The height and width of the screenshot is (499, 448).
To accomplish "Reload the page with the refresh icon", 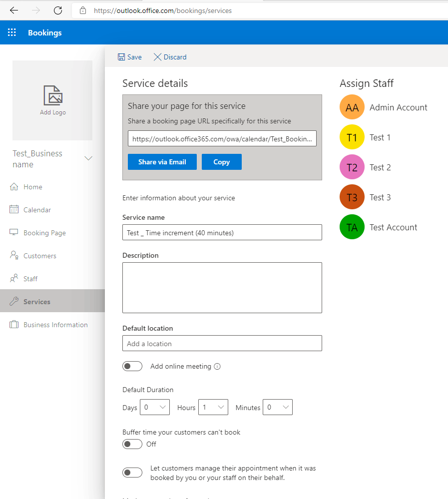I will (x=58, y=10).
